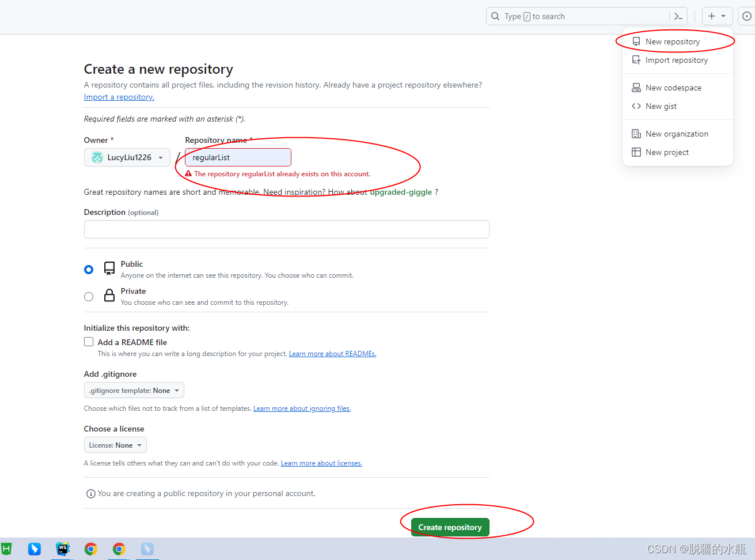This screenshot has height=560, width=755.
Task: Click the New organization building icon
Action: tap(636, 134)
